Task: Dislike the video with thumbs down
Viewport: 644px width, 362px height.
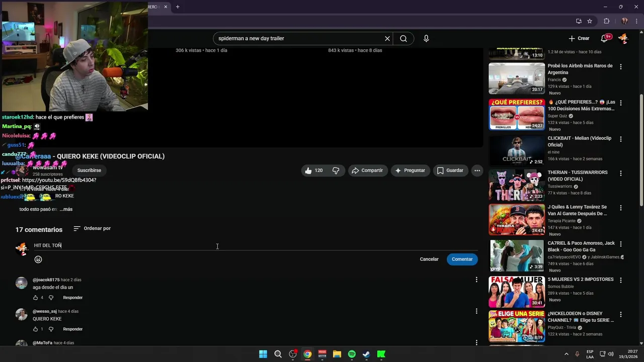Action: click(x=336, y=170)
